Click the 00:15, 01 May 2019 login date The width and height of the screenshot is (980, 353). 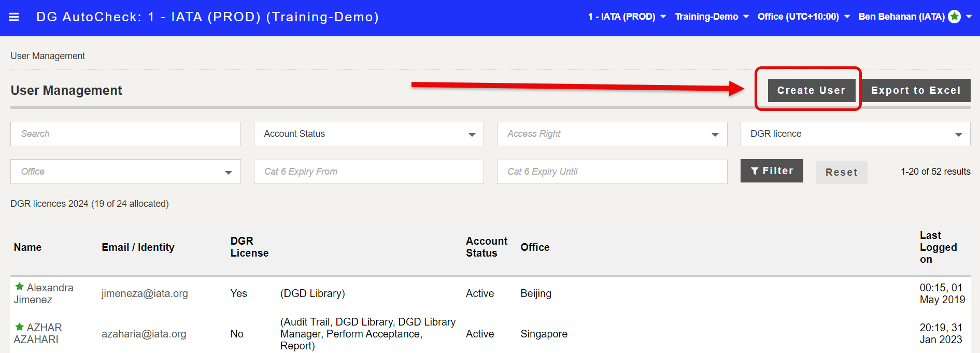pos(942,293)
